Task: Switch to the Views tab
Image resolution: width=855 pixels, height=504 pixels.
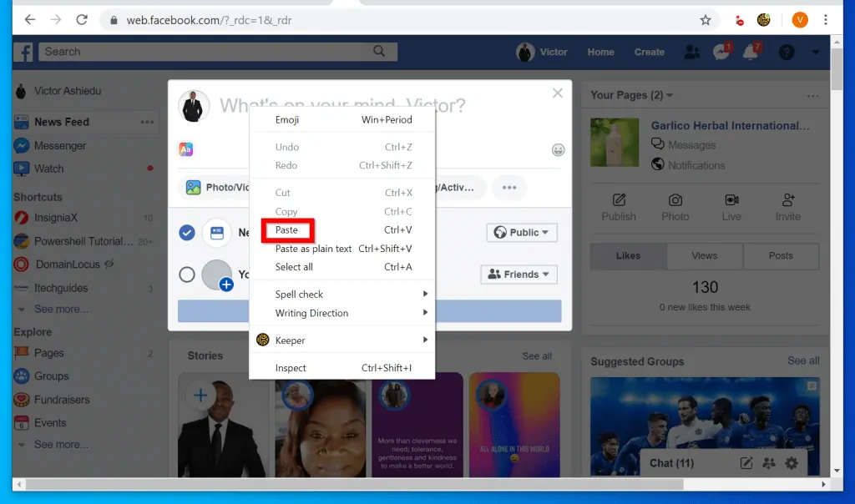Action: click(704, 256)
